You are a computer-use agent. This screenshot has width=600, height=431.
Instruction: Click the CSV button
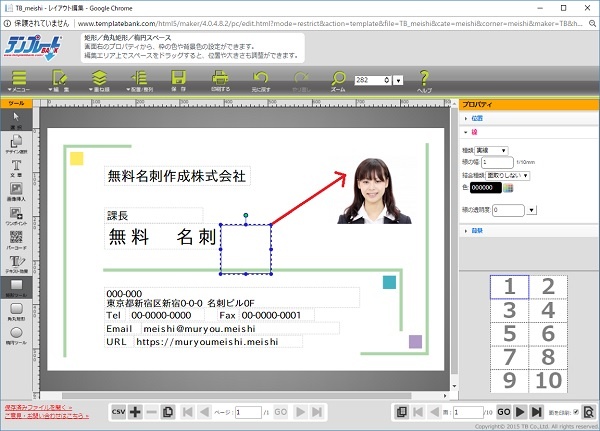(118, 411)
